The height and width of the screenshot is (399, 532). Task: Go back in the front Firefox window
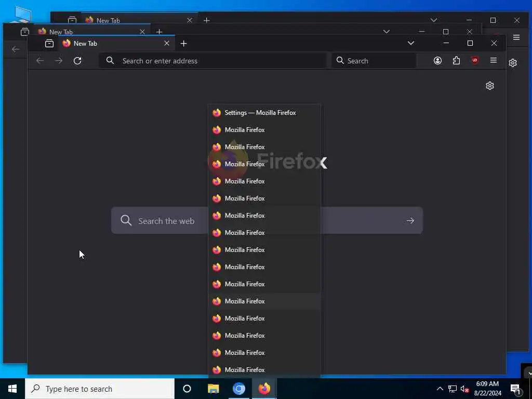click(40, 61)
